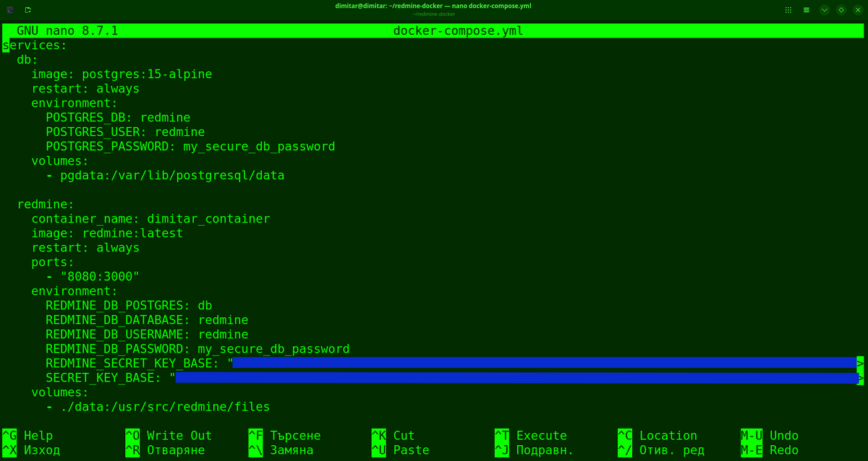Click the 'REDMINE_DB_USERNAME: redmine' line
The height and width of the screenshot is (461, 868).
pos(147,335)
